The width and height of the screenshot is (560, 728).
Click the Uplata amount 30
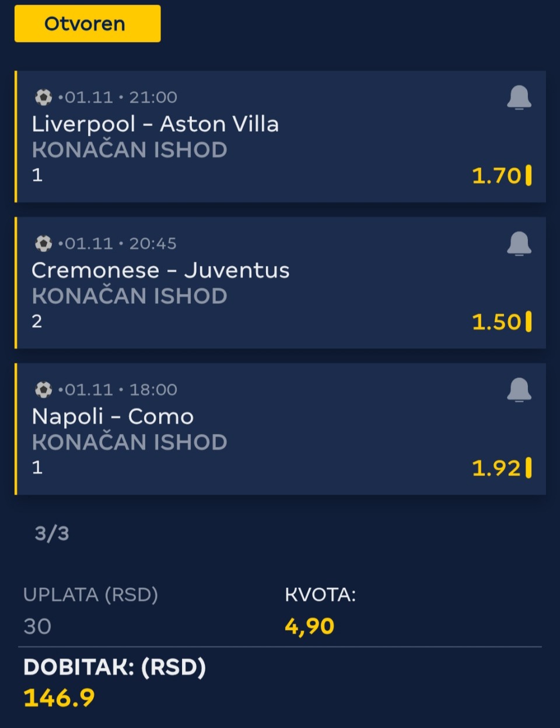pyautogui.click(x=37, y=626)
